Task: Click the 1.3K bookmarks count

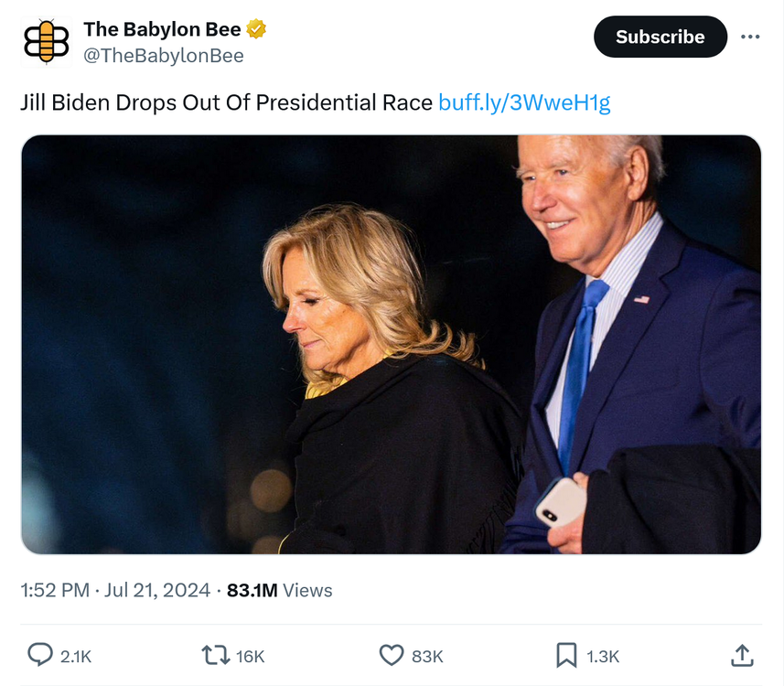Action: tap(603, 656)
